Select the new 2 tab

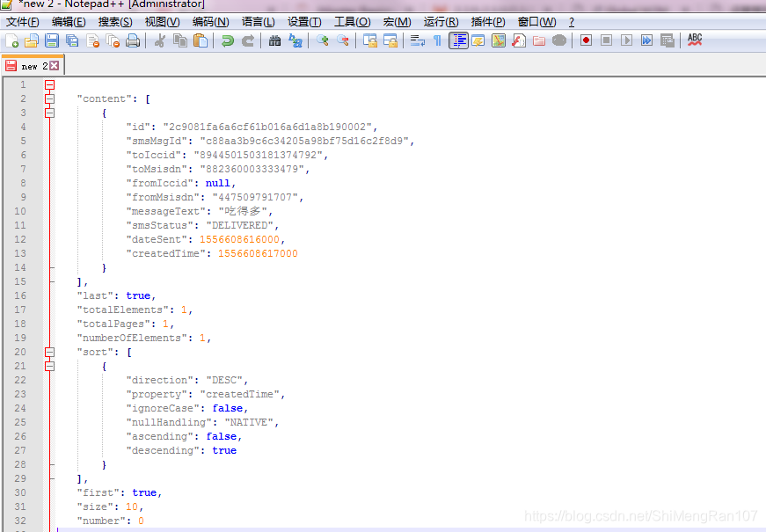click(33, 65)
